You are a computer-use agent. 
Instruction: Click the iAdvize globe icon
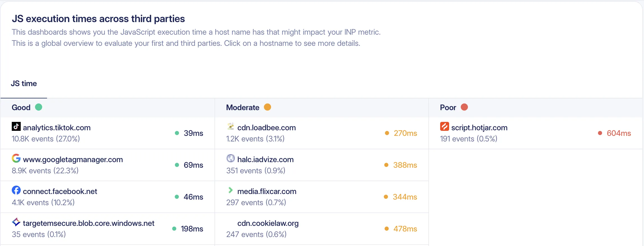[230, 159]
